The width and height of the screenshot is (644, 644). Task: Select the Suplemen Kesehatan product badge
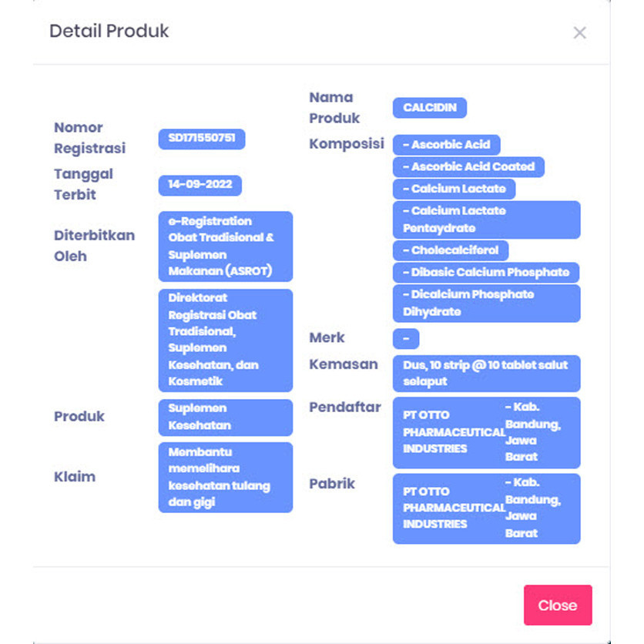click(x=226, y=417)
